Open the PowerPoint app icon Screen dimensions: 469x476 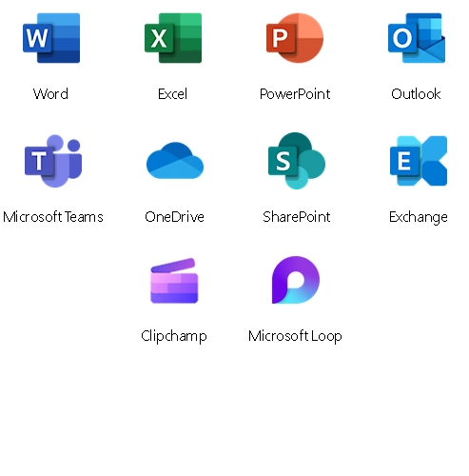(295, 38)
